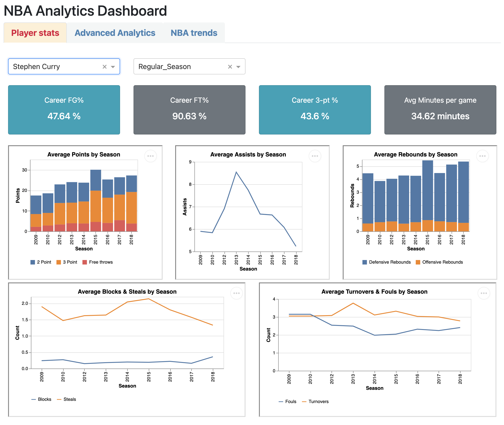This screenshot has width=504, height=425.
Task: Select the Player stats tab
Action: pos(35,33)
